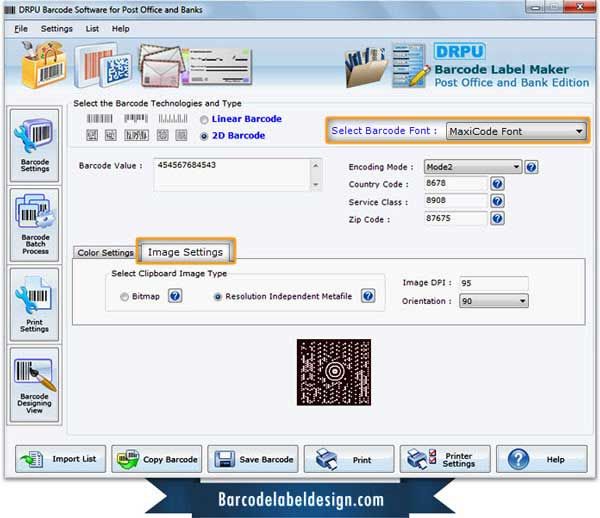Image resolution: width=600 pixels, height=518 pixels.
Task: Click help icon next to Resolution Independent Metafile
Action: click(368, 296)
